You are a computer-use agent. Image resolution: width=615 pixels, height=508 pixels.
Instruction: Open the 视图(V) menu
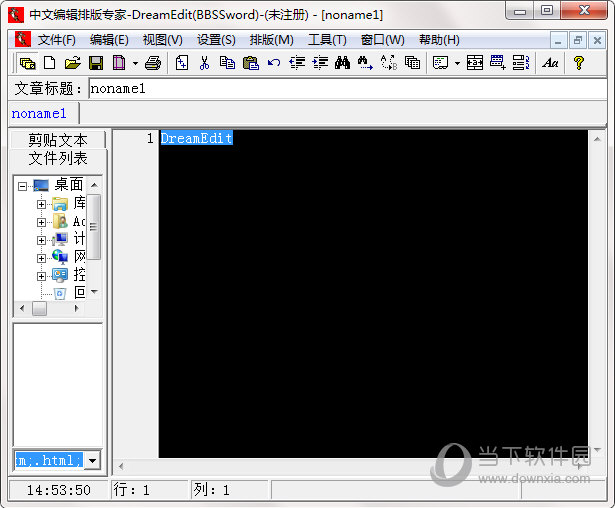(x=162, y=40)
